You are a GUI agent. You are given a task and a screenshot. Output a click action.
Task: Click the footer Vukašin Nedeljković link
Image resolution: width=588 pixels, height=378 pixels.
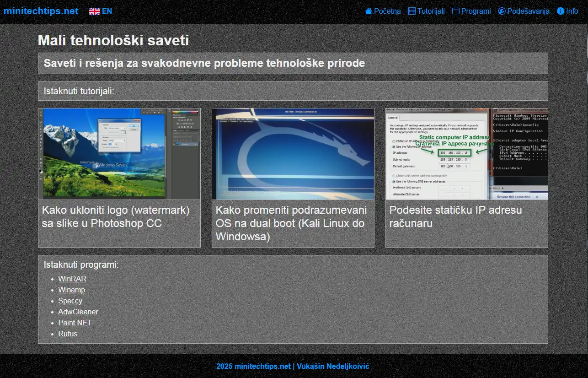pos(333,366)
